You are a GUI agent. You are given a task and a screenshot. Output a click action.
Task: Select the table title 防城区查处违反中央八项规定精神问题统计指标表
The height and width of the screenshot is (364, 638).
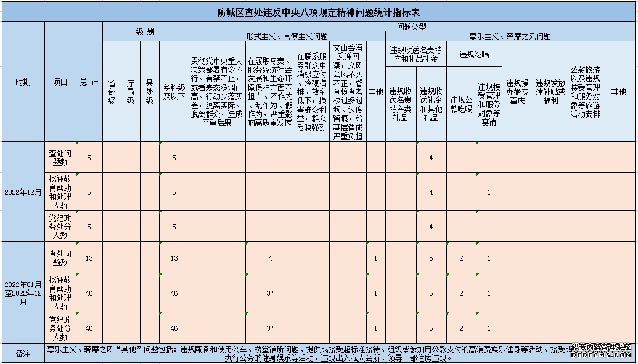point(319,12)
